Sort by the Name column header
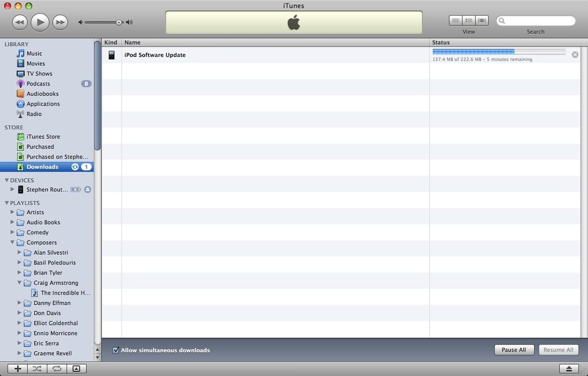 [275, 42]
